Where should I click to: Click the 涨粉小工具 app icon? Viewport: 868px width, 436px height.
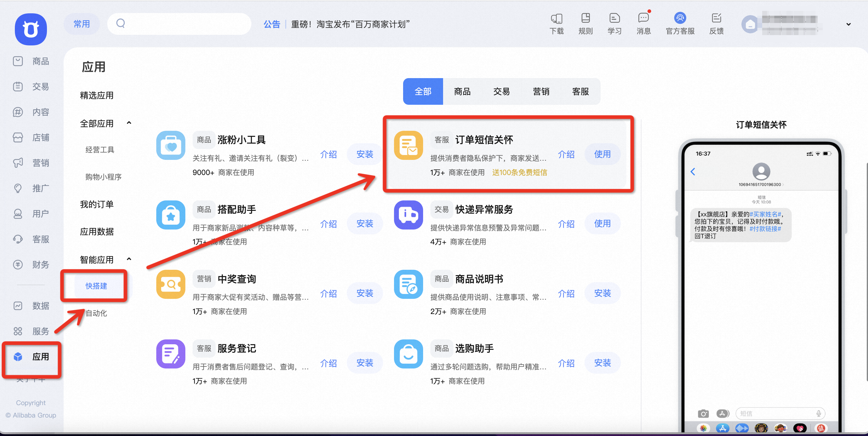[x=171, y=145]
